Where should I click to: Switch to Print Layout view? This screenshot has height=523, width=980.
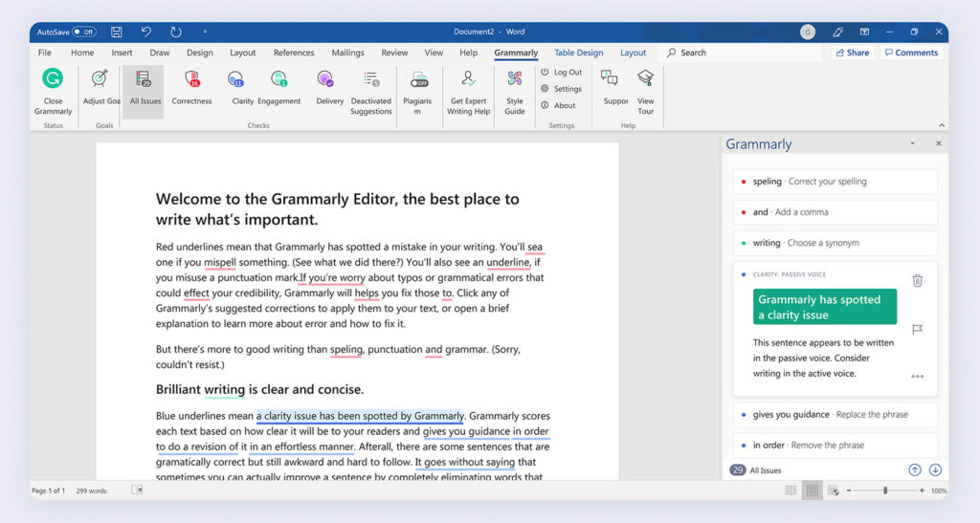(812, 490)
